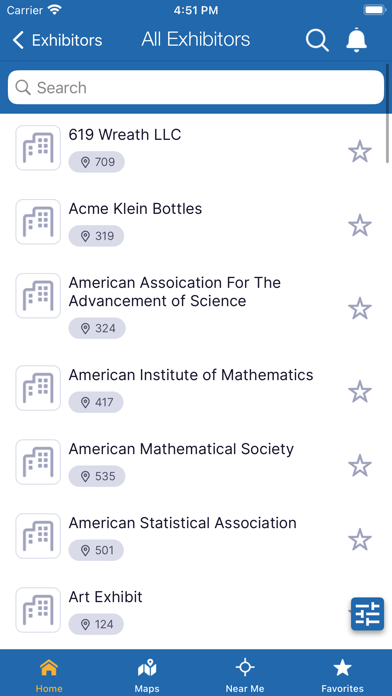Focus the Search input field
Image resolution: width=392 pixels, height=696 pixels.
196,87
